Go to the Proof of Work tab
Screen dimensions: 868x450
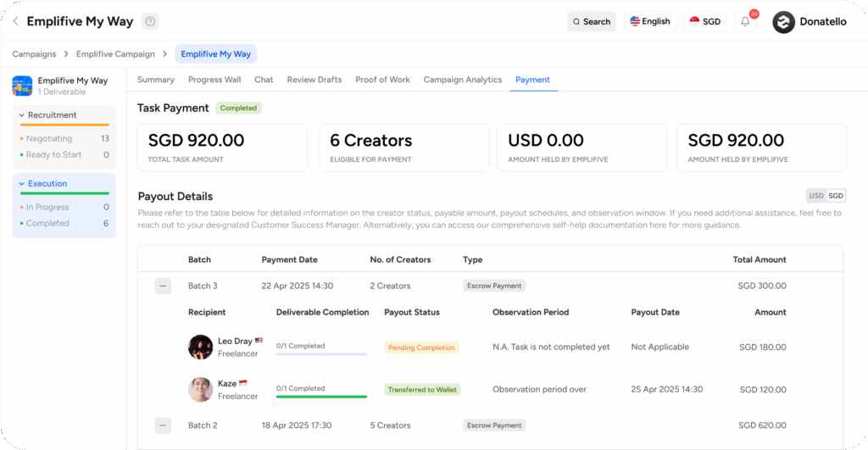click(x=382, y=80)
